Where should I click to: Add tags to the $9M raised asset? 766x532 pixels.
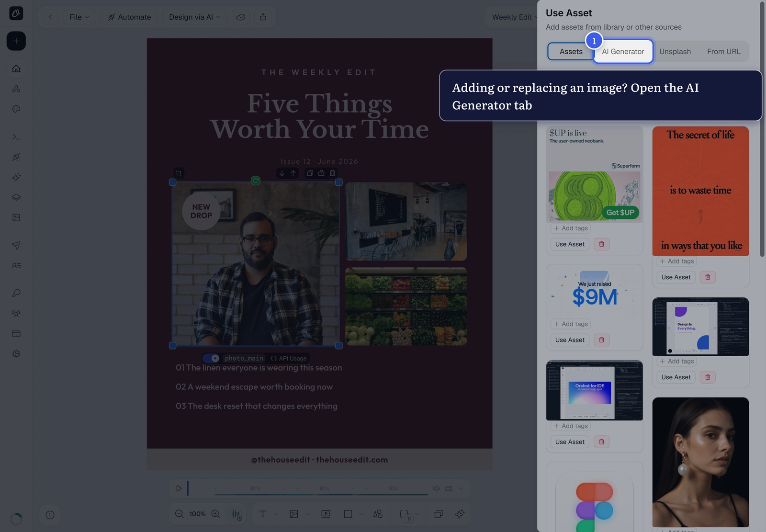571,324
